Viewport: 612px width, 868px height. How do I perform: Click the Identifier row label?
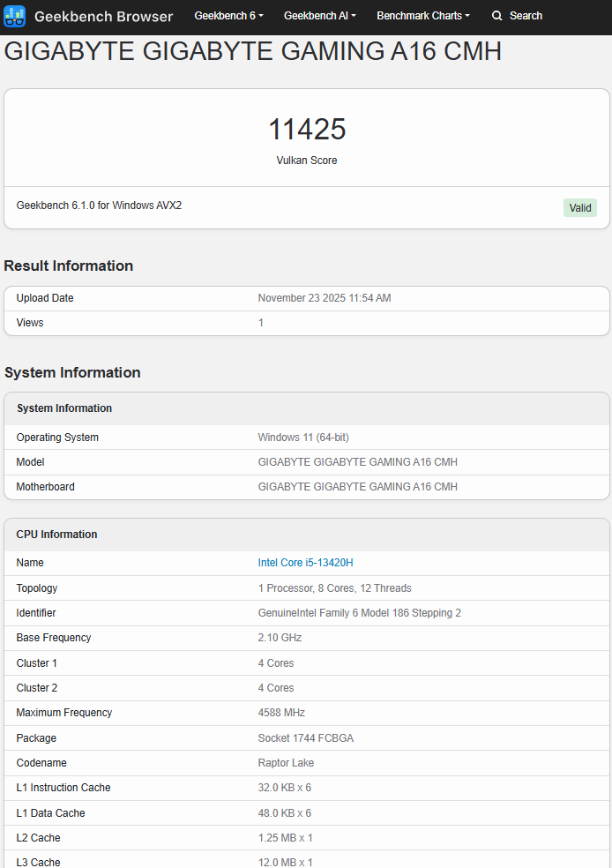click(36, 613)
